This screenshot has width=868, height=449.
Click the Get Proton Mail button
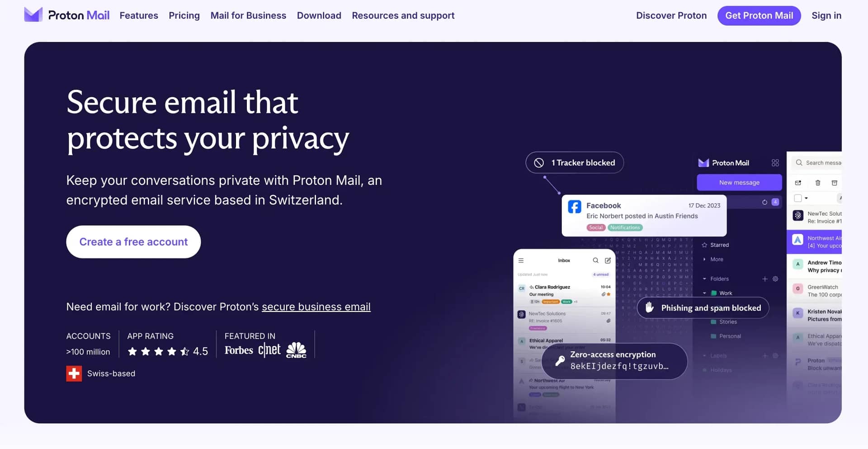click(759, 15)
